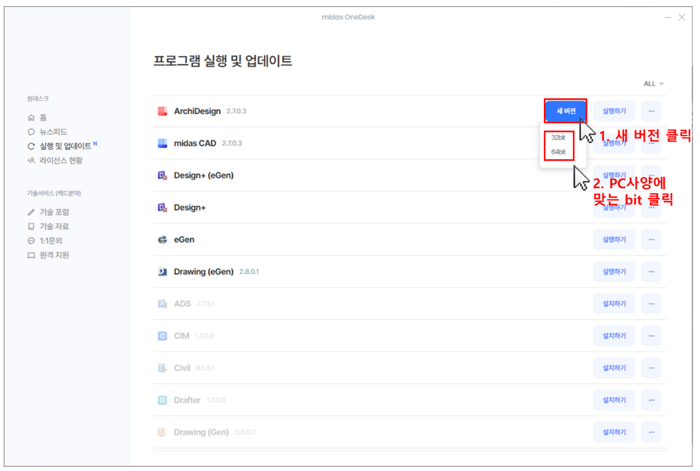The width and height of the screenshot is (700, 471).
Task: Open the more options menu for eGen
Action: [x=651, y=240]
